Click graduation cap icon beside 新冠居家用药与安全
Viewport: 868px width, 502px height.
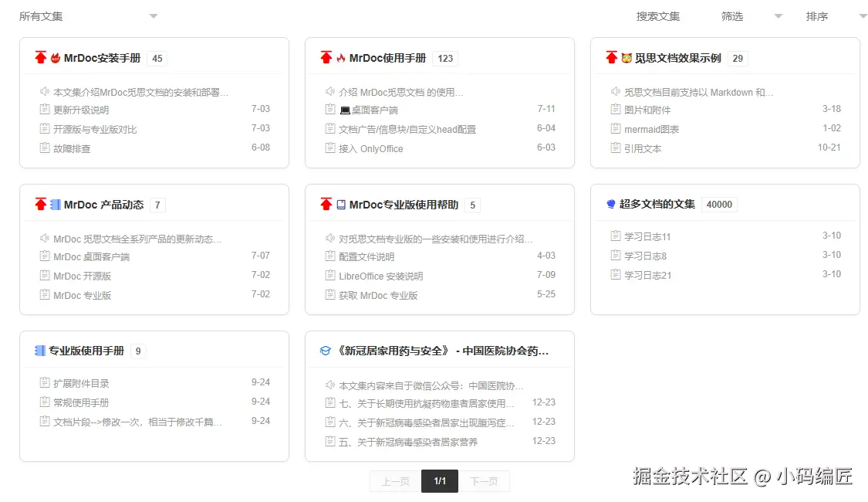pyautogui.click(x=326, y=351)
